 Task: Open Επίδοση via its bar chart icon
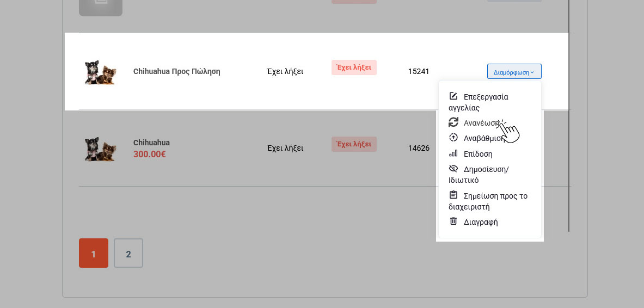click(453, 153)
